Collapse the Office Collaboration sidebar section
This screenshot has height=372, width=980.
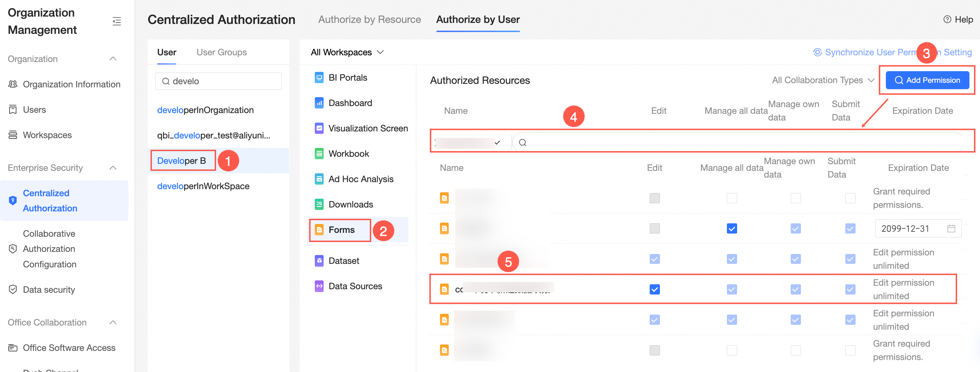tap(113, 322)
